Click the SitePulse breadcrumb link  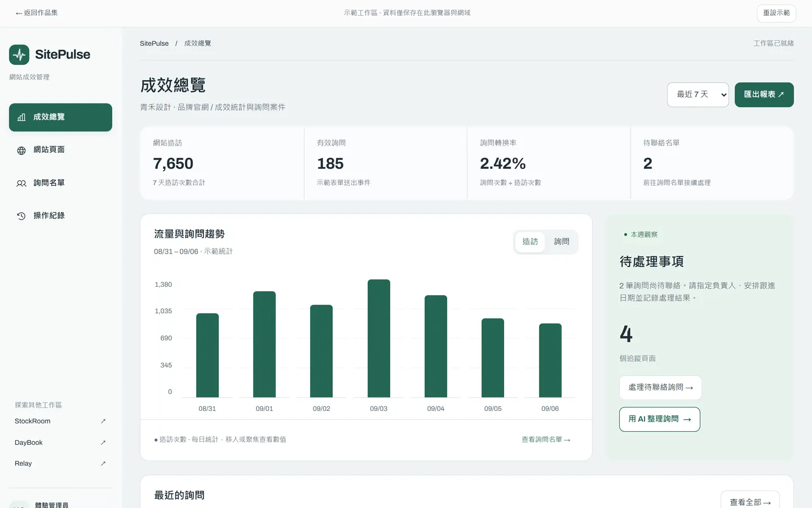154,43
